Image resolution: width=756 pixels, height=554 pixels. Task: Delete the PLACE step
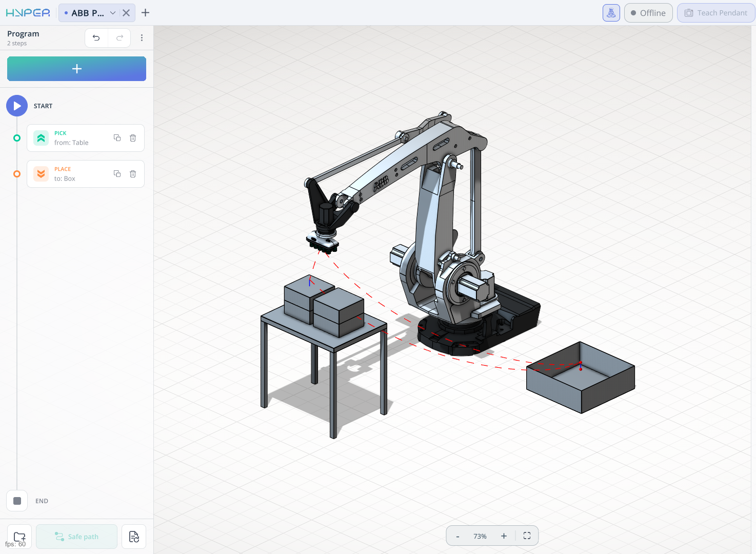coord(133,173)
